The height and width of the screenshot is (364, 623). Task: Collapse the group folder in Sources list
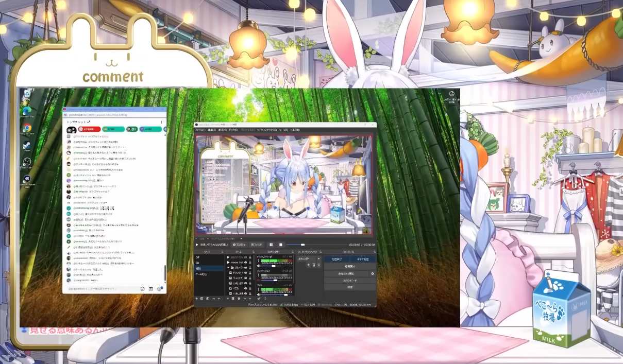(229, 268)
